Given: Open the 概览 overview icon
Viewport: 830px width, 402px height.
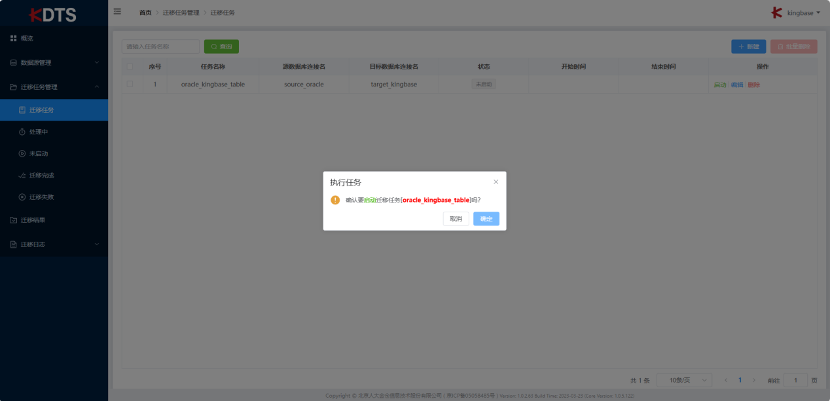Looking at the screenshot, I should pyautogui.click(x=14, y=38).
